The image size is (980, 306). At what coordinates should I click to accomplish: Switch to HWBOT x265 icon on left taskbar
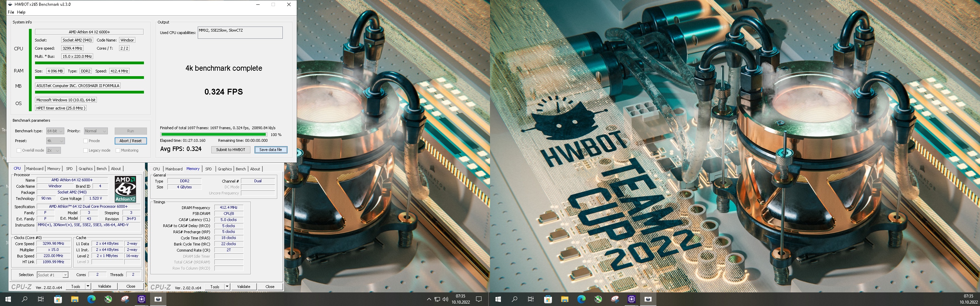(x=158, y=299)
